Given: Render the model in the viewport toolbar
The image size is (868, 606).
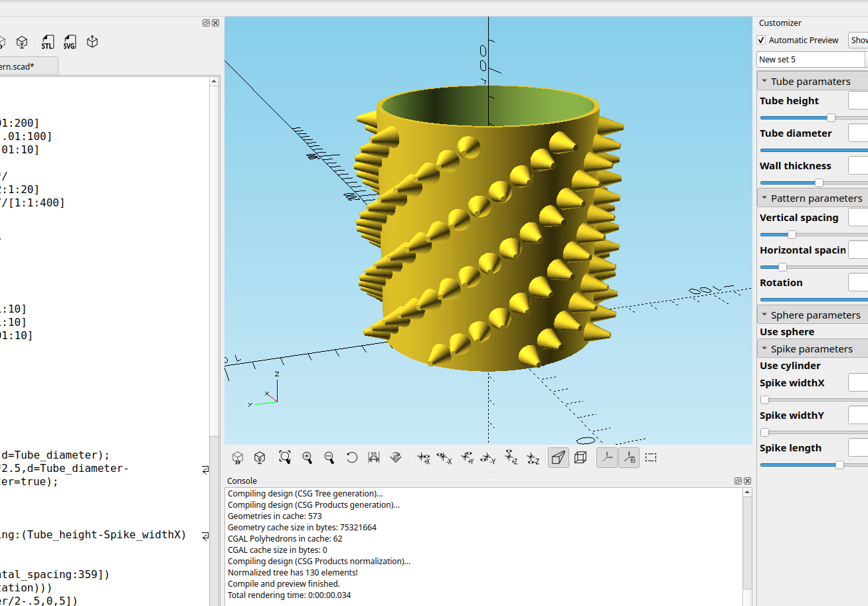Looking at the screenshot, I should 260,457.
